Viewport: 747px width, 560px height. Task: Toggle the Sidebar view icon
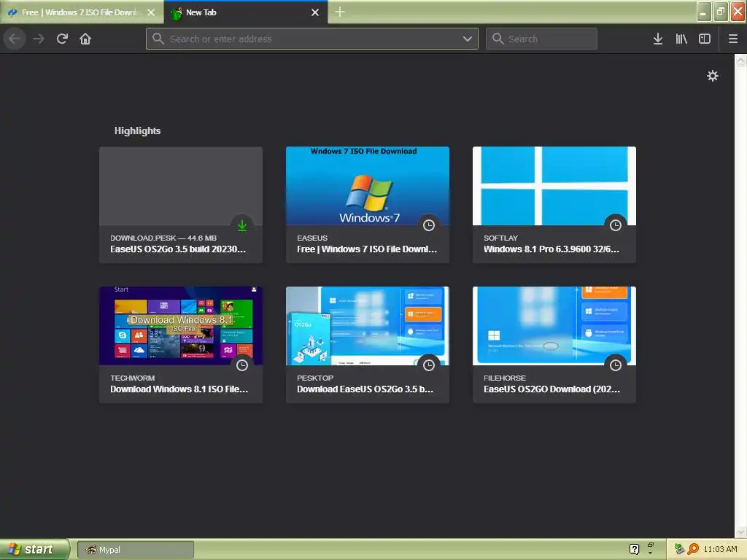click(x=705, y=39)
